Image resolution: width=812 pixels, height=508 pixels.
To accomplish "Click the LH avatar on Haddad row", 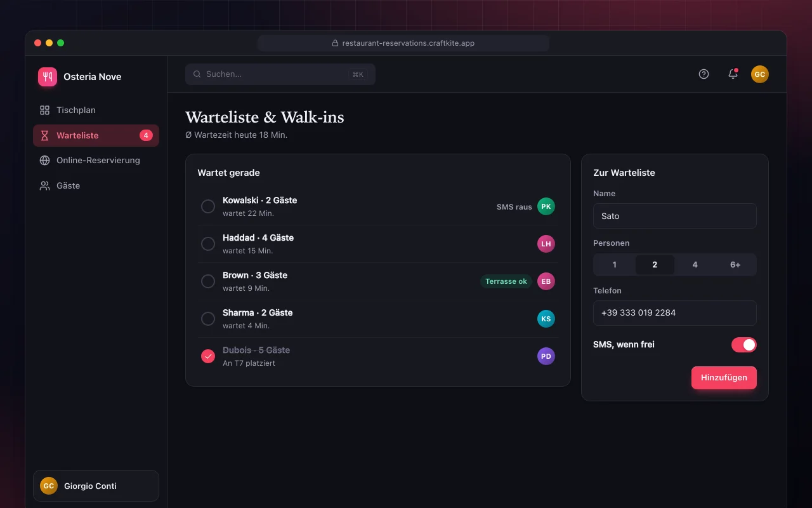I will click(546, 244).
